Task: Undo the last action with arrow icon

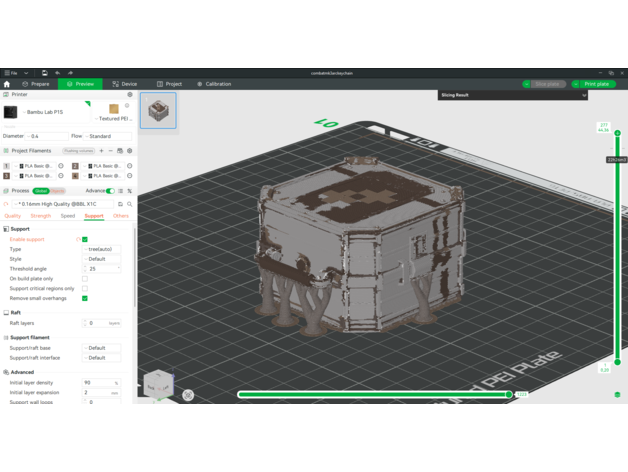Action: (58, 73)
